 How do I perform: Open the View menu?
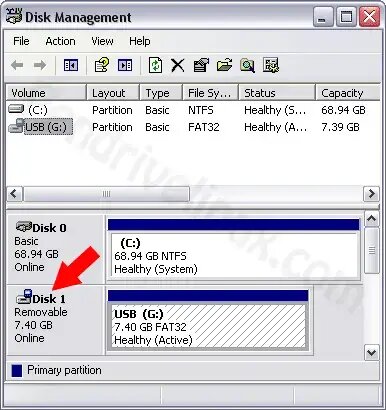click(x=102, y=41)
